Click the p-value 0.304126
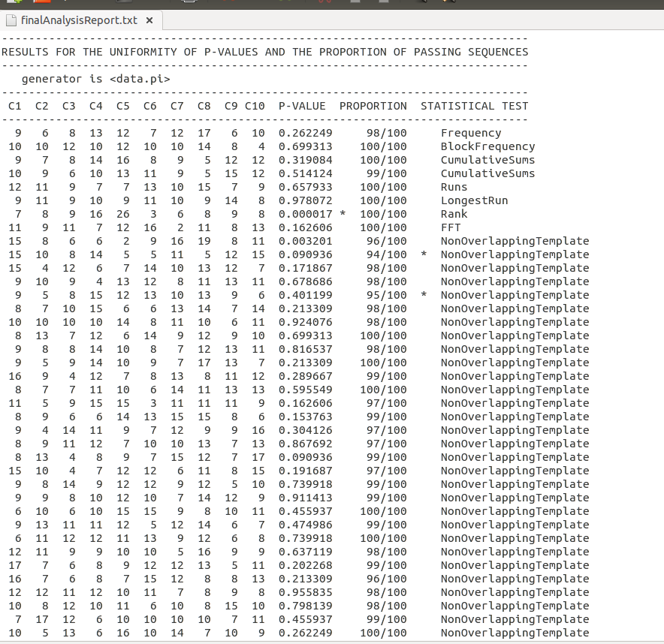 coord(305,430)
